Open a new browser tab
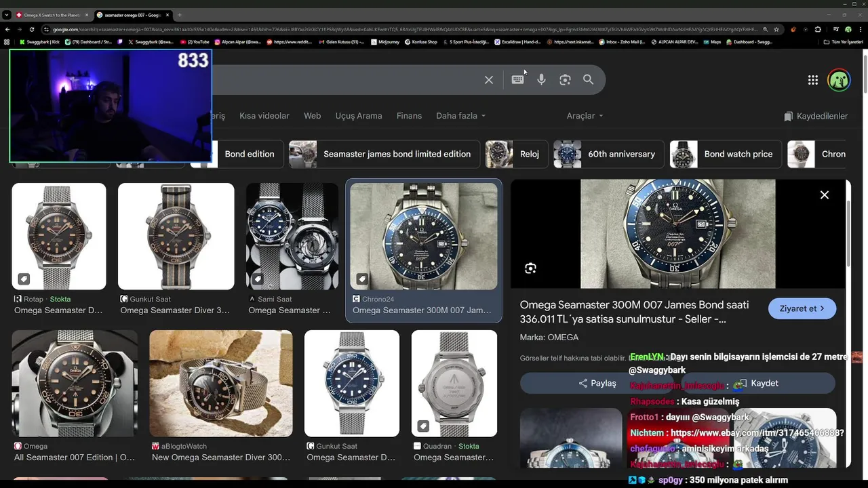Screen dimensions: 868x488 click(x=180, y=15)
